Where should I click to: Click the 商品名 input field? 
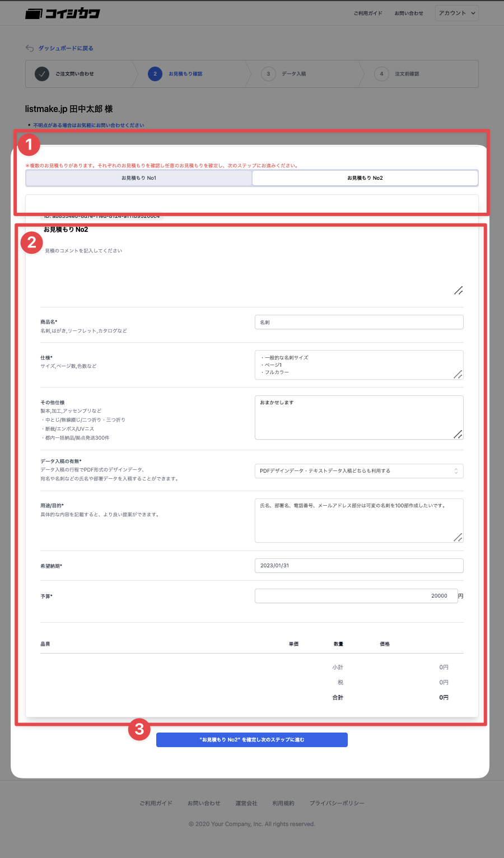pos(359,322)
